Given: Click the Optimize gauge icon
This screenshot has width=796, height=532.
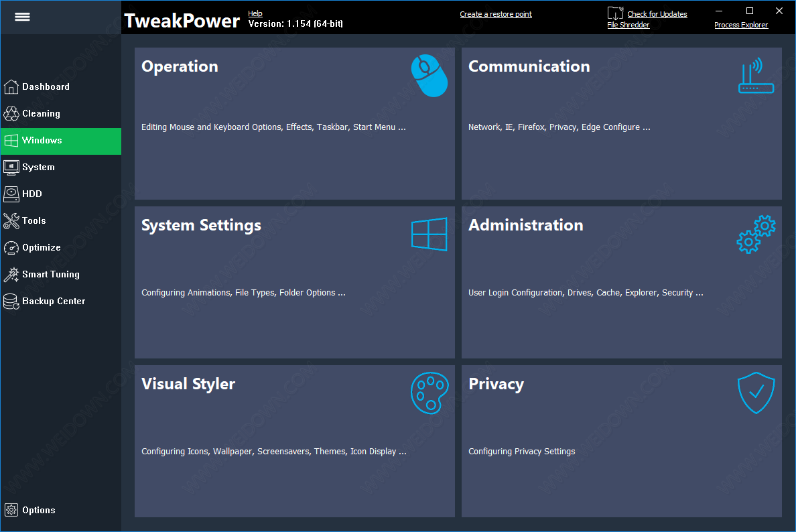Looking at the screenshot, I should pos(11,248).
